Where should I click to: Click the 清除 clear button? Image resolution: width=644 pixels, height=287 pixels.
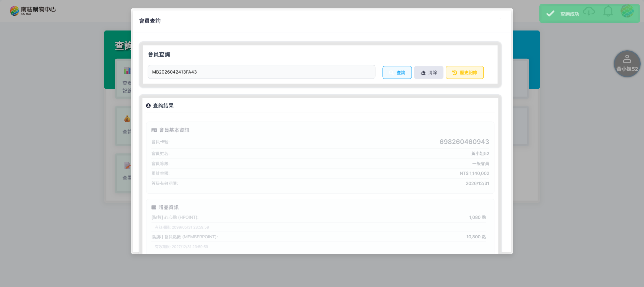429,73
